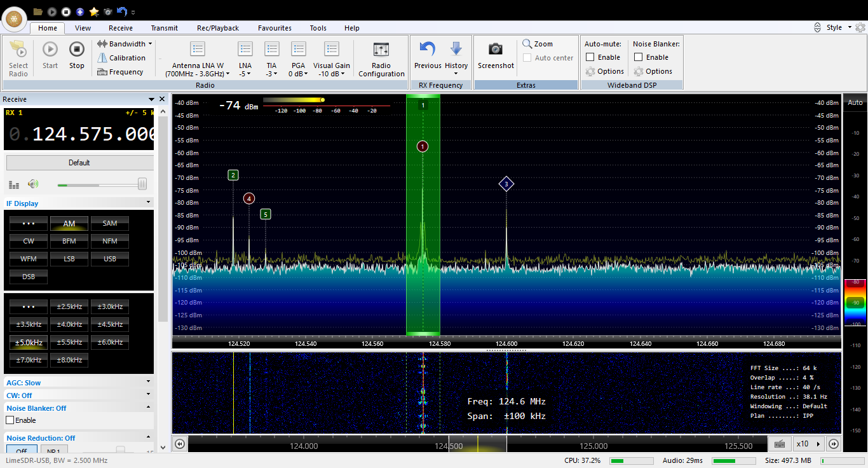
Task: Click the Previous RX frequency arrow
Action: pyautogui.click(x=428, y=50)
